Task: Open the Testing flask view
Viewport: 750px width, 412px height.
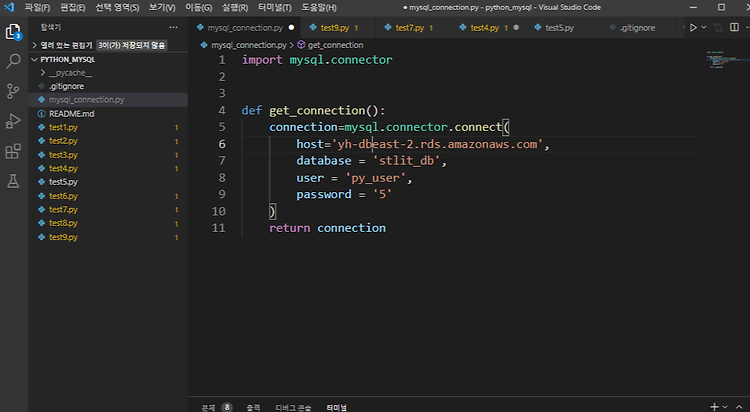Action: point(13,181)
